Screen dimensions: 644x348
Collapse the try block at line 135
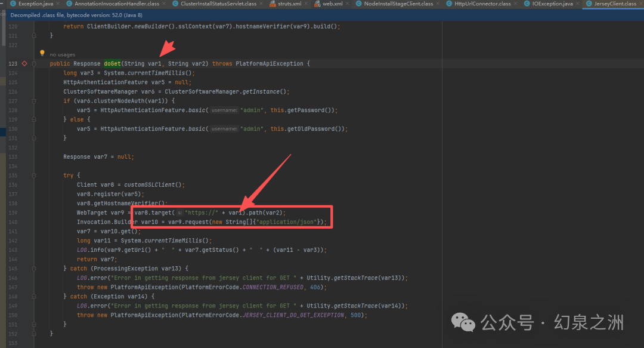click(34, 175)
